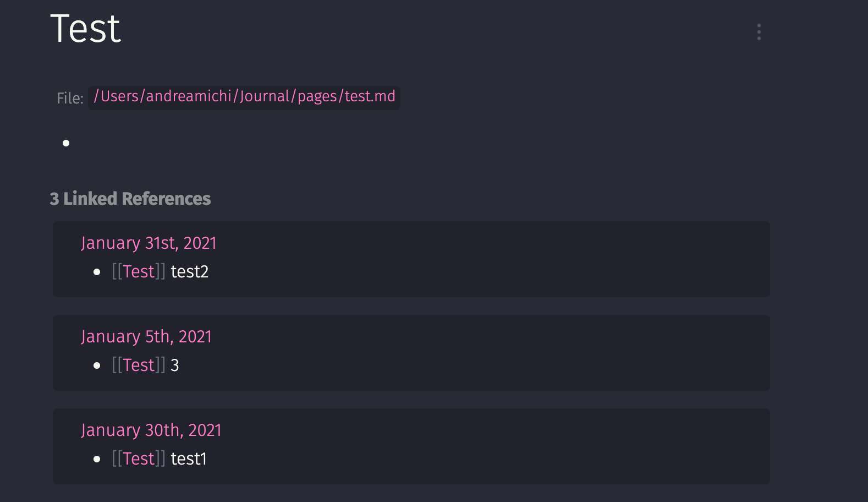Open the page options three-dot menu
Screen dimensions: 868x502
tap(759, 32)
